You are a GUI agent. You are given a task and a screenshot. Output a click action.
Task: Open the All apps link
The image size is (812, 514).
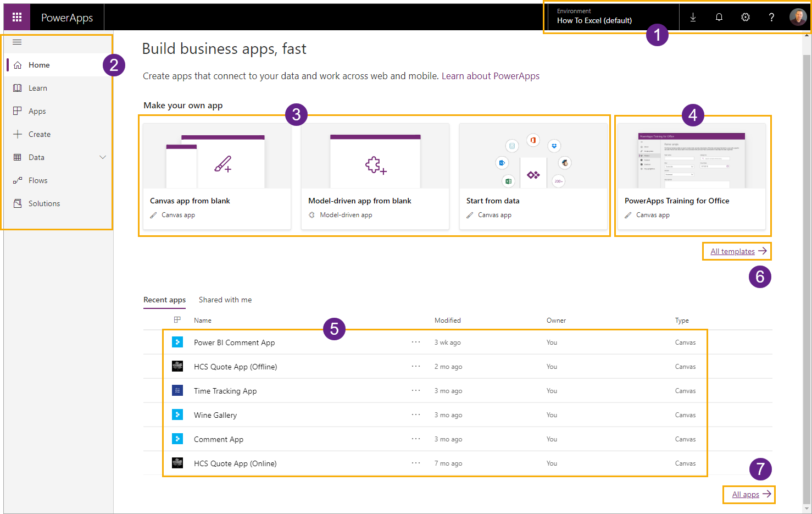coord(752,494)
